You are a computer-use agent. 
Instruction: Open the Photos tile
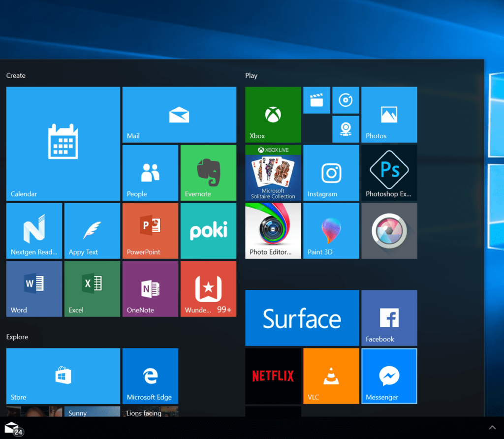[x=389, y=115]
